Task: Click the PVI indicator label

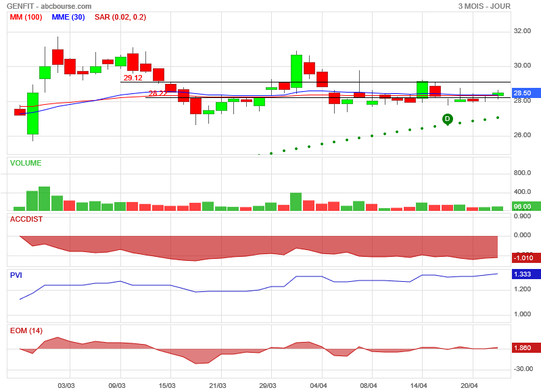Action: (16, 275)
